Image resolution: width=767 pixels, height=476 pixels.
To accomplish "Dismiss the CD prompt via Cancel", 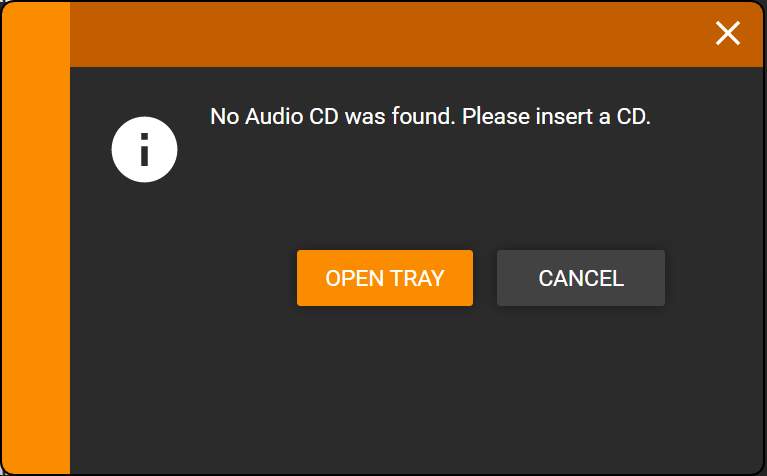I will 581,278.
